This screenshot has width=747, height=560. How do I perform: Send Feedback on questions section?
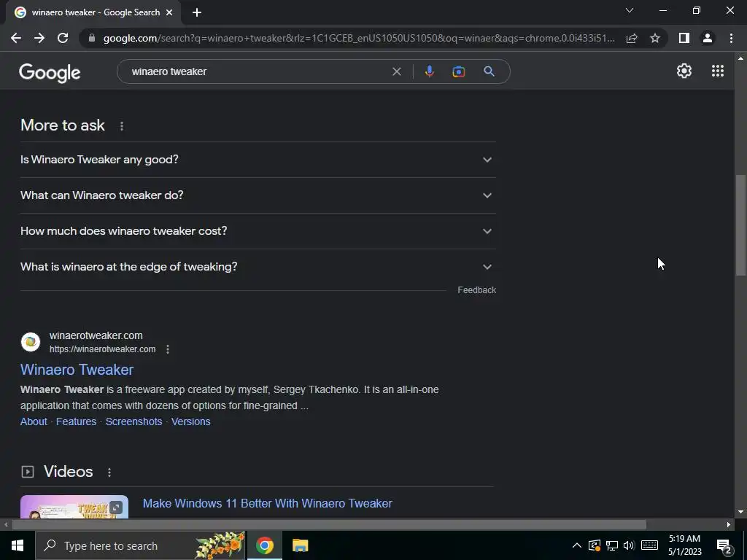coord(476,290)
